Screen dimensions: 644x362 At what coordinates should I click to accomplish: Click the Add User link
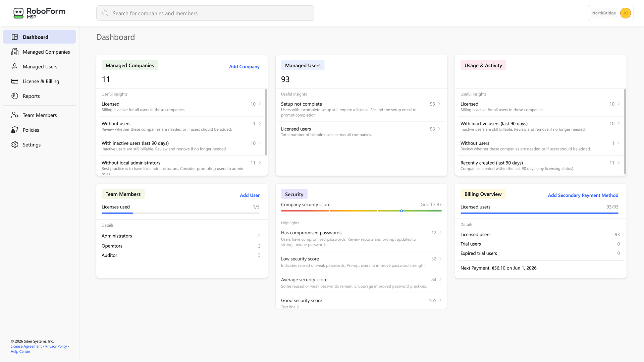pyautogui.click(x=250, y=195)
